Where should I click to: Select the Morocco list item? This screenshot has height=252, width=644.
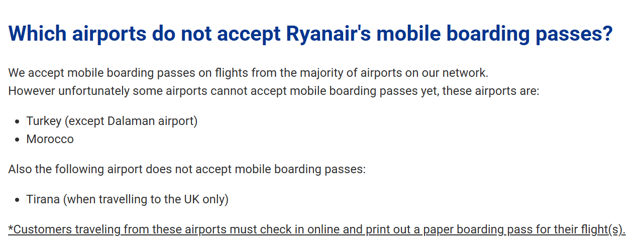click(50, 139)
